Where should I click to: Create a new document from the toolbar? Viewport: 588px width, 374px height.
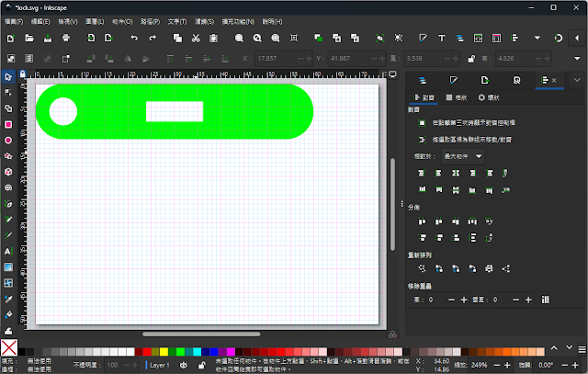click(10, 39)
